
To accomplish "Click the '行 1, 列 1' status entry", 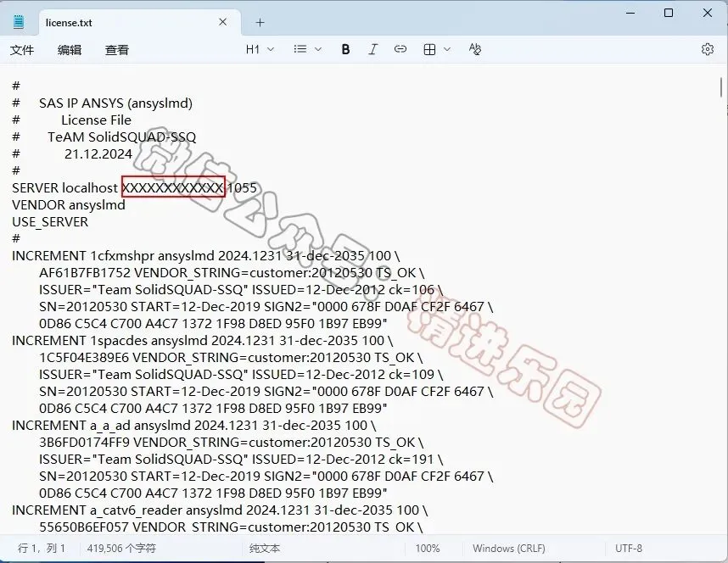I will pos(42,548).
